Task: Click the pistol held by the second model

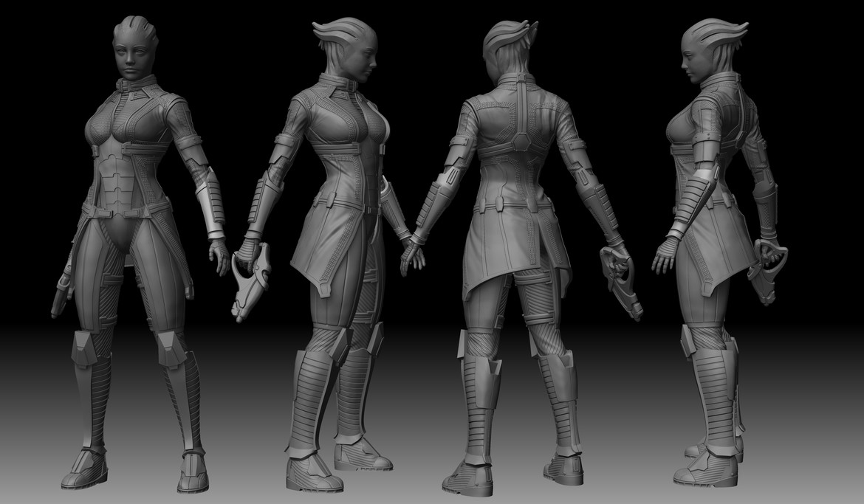Action: [249, 284]
